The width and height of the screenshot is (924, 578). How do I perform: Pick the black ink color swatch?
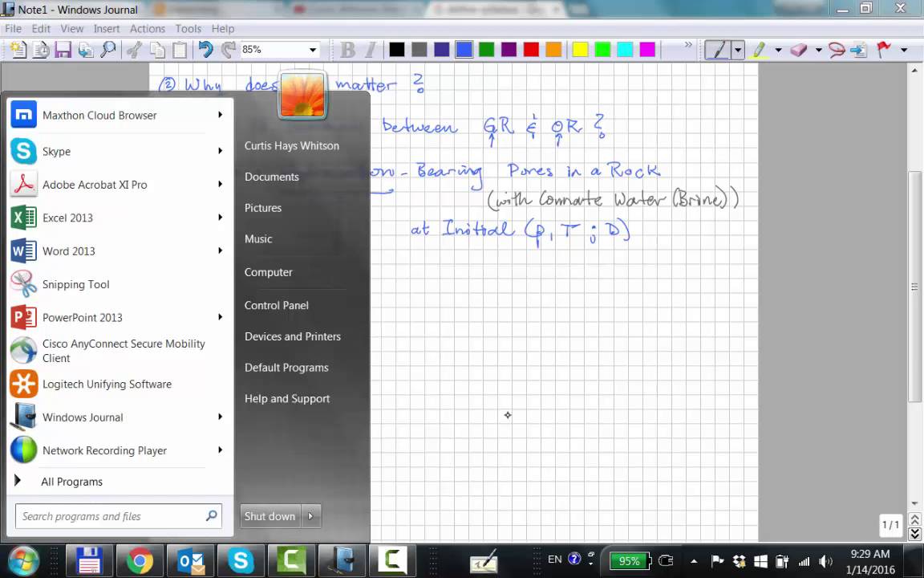[x=397, y=50]
